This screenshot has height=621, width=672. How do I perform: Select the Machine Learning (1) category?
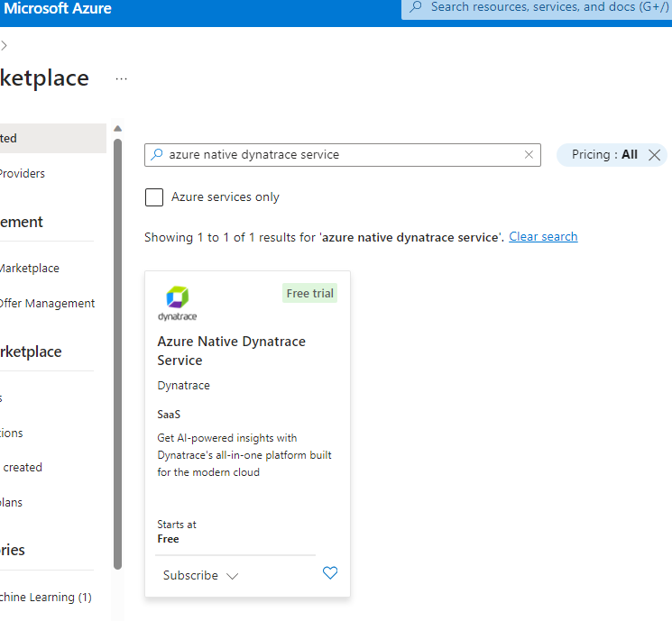[45, 597]
